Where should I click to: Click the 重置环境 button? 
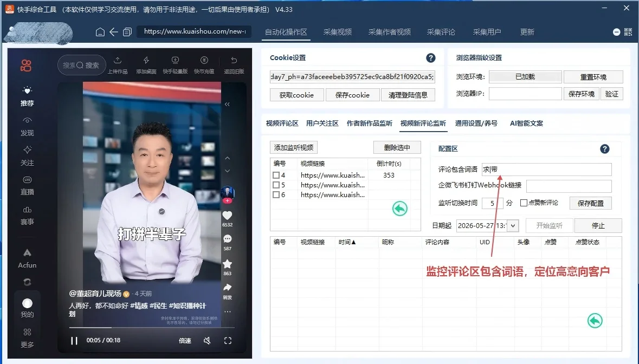[593, 77]
